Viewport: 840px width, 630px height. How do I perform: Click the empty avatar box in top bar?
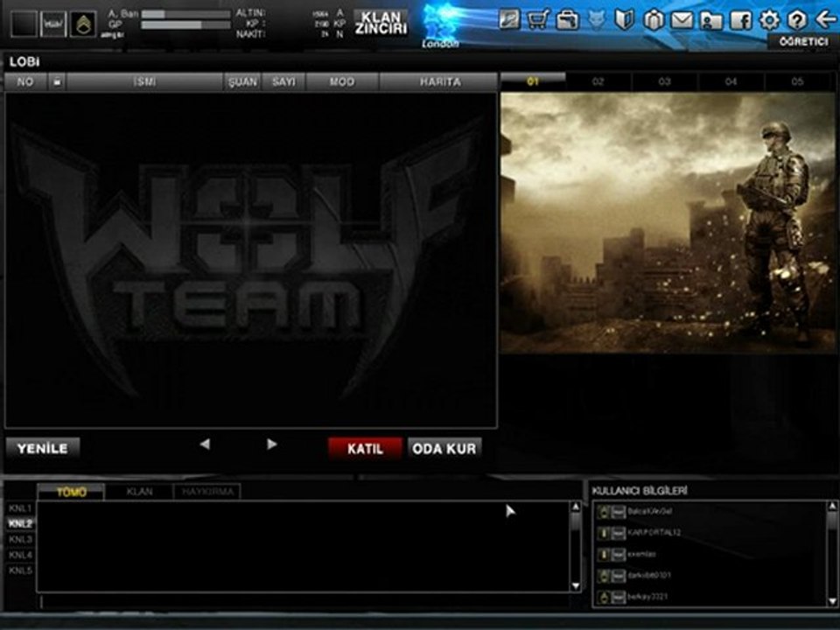coord(24,24)
